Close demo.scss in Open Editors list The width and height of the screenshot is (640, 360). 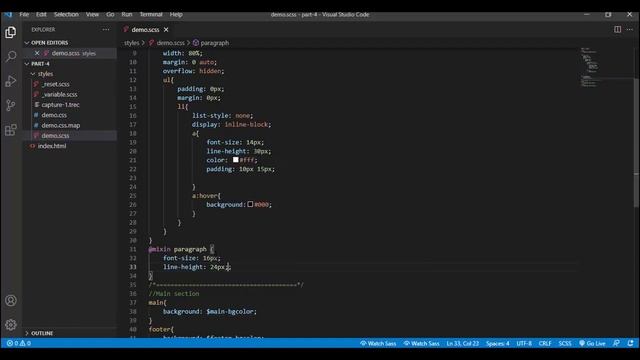(37, 53)
